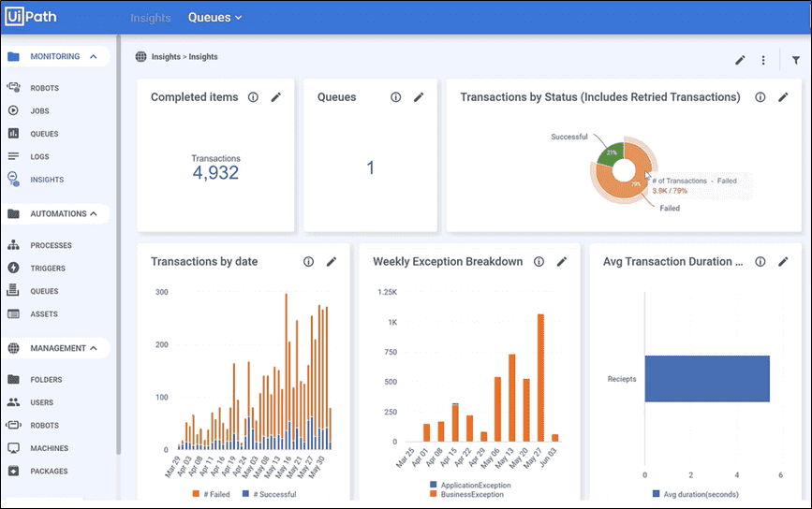Edit the Avg Transaction Duration tile
Image resolution: width=812 pixels, height=509 pixels.
(x=783, y=261)
